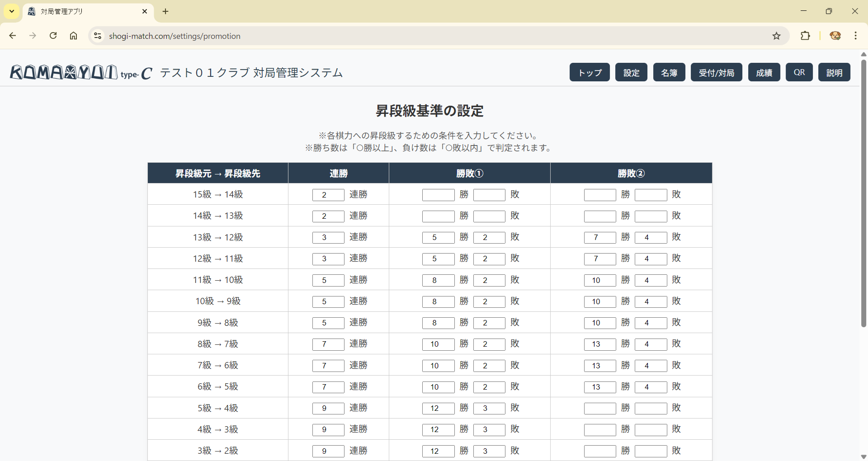Click the KOMANYOU type-C logo
This screenshot has width=868, height=461.
click(x=81, y=72)
